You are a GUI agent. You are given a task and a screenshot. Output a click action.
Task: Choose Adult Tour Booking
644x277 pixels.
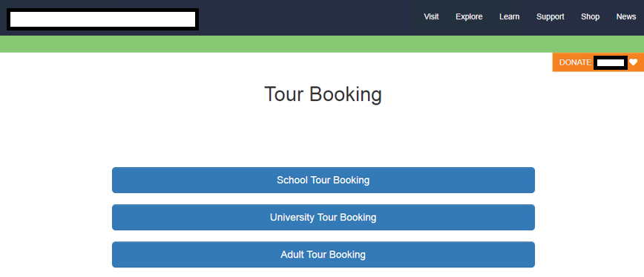click(x=323, y=255)
